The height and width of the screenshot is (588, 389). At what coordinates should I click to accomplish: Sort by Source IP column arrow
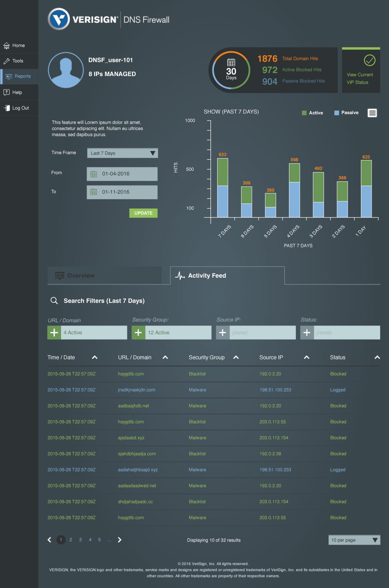(307, 358)
